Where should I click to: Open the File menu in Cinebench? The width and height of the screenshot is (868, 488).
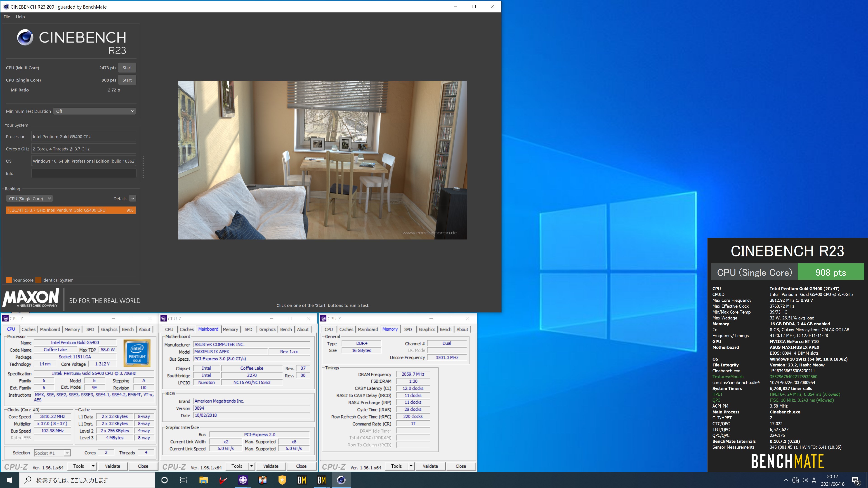[x=7, y=17]
